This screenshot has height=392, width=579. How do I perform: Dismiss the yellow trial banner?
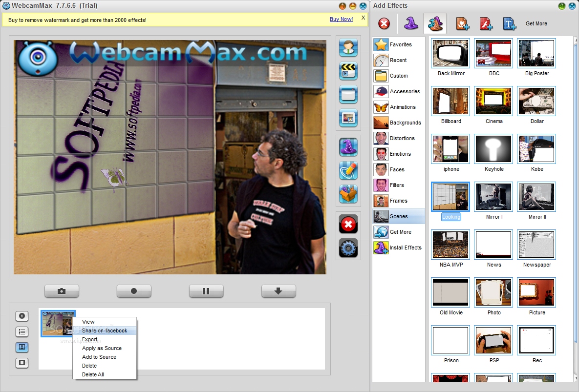[363, 18]
